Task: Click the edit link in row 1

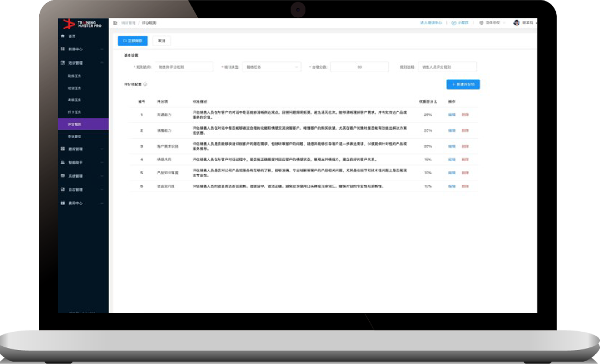Action: pos(451,115)
